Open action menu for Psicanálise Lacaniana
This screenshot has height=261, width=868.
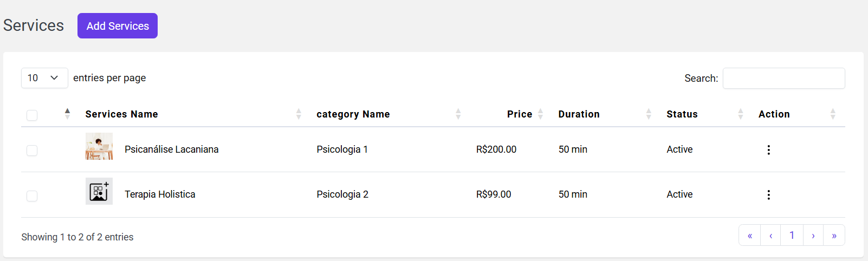click(768, 150)
